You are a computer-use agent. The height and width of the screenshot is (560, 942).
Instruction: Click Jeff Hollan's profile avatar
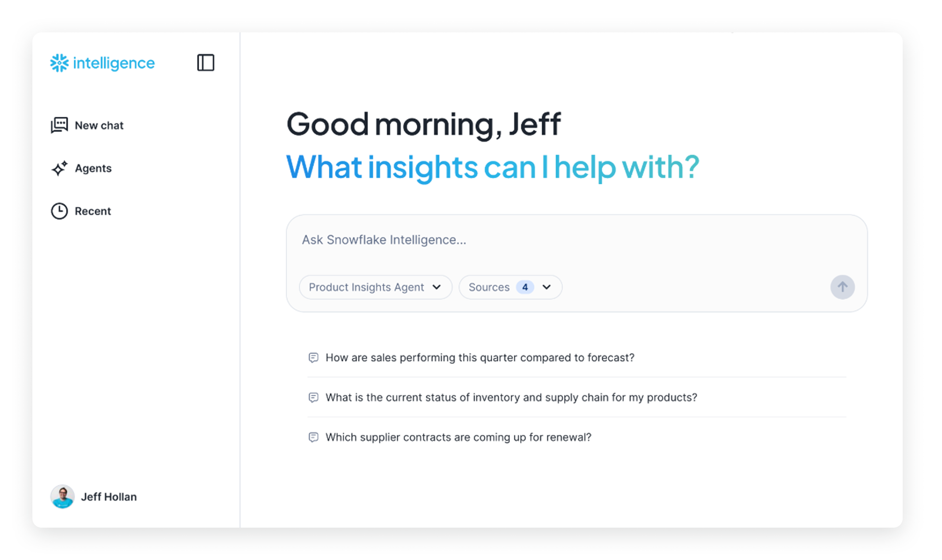point(62,496)
